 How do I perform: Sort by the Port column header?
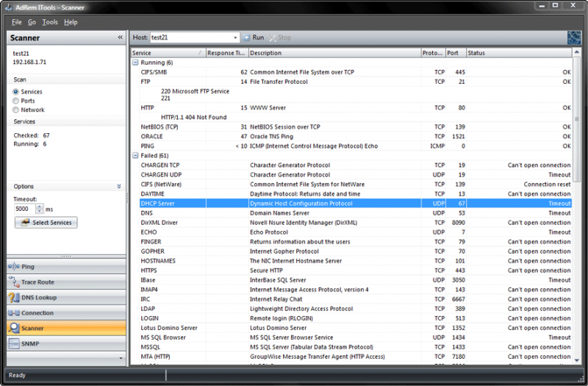456,53
